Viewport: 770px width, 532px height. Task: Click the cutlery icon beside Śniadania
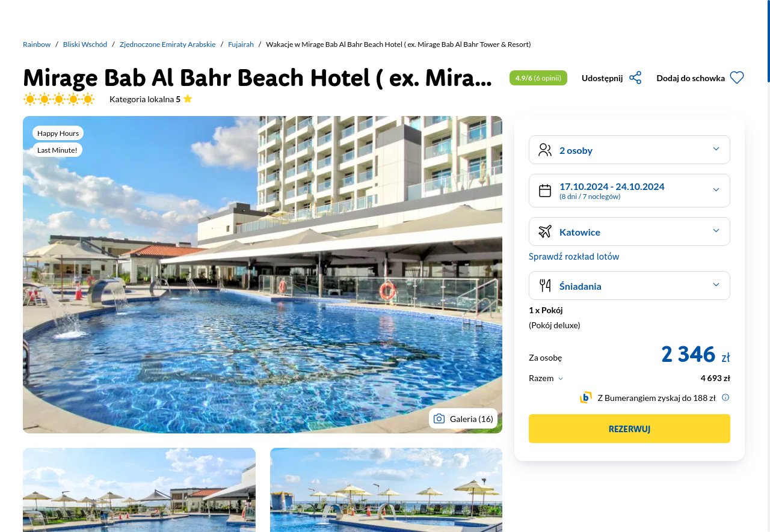(x=545, y=286)
